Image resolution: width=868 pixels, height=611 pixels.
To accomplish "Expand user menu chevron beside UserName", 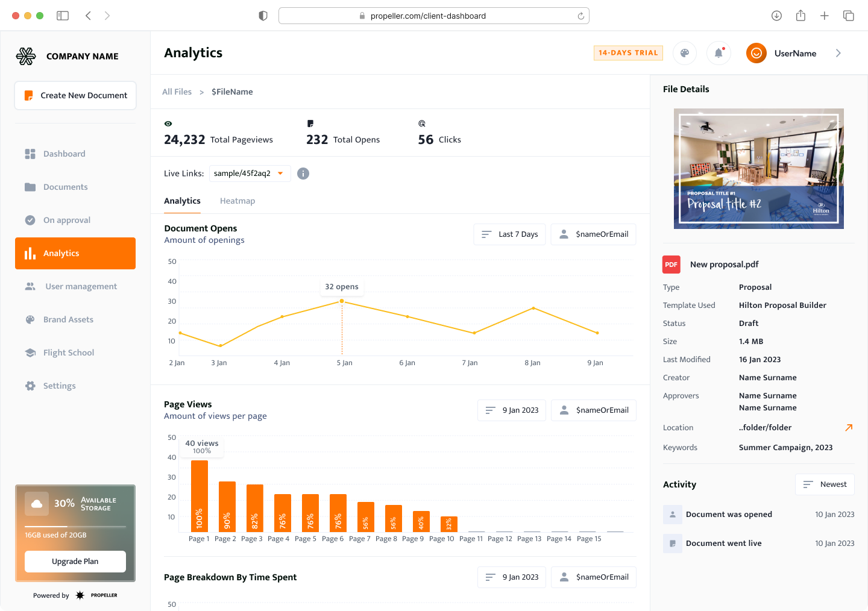I will point(838,53).
